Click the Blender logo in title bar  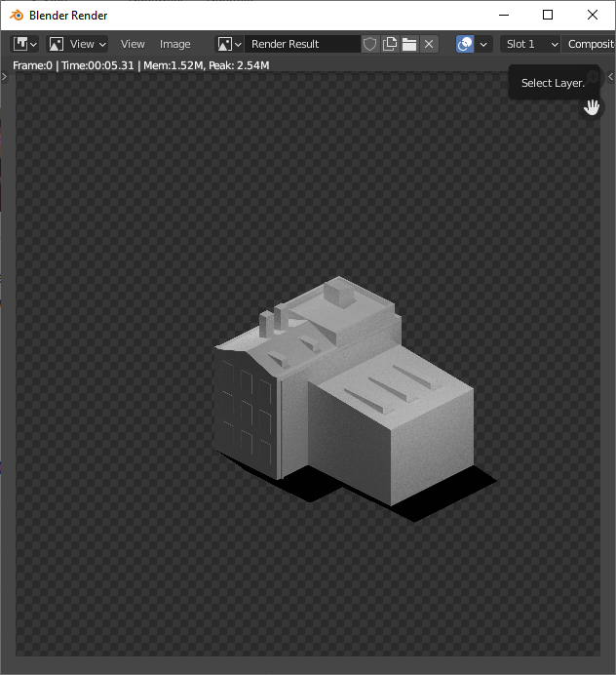17,15
